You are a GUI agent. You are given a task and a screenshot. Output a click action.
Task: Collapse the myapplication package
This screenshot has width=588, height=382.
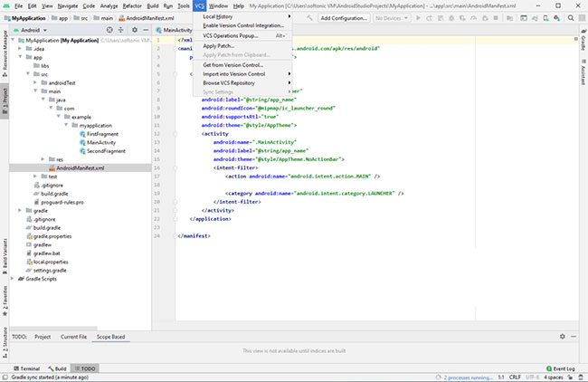[x=66, y=125]
